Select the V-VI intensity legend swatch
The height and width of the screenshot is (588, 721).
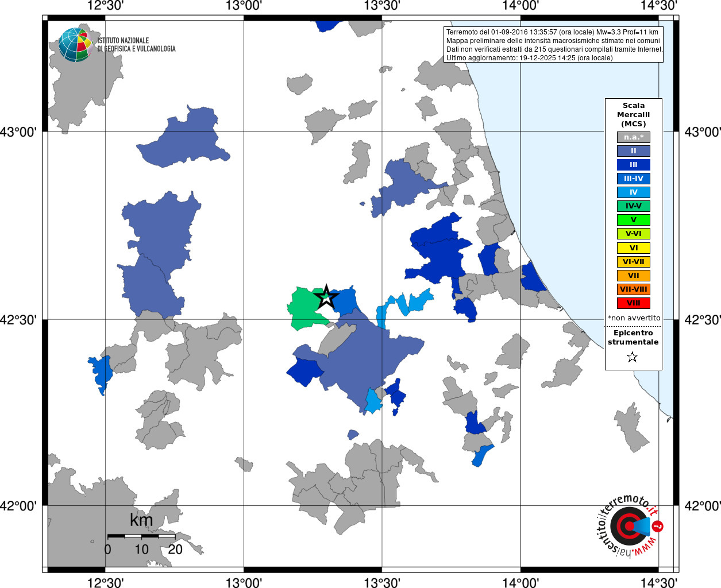[634, 234]
